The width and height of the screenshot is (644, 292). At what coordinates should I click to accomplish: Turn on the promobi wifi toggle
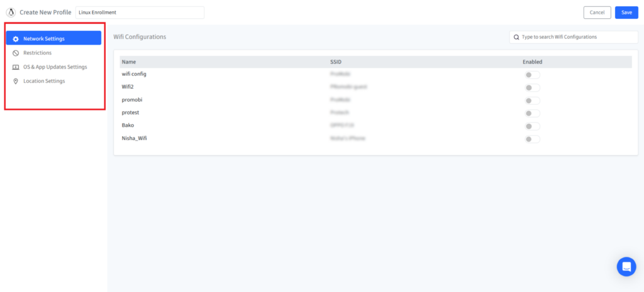point(532,100)
